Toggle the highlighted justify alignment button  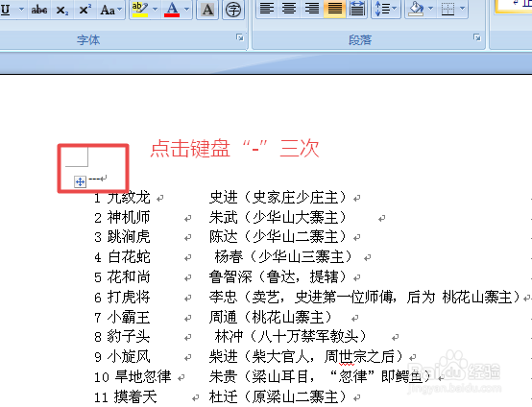tap(334, 9)
